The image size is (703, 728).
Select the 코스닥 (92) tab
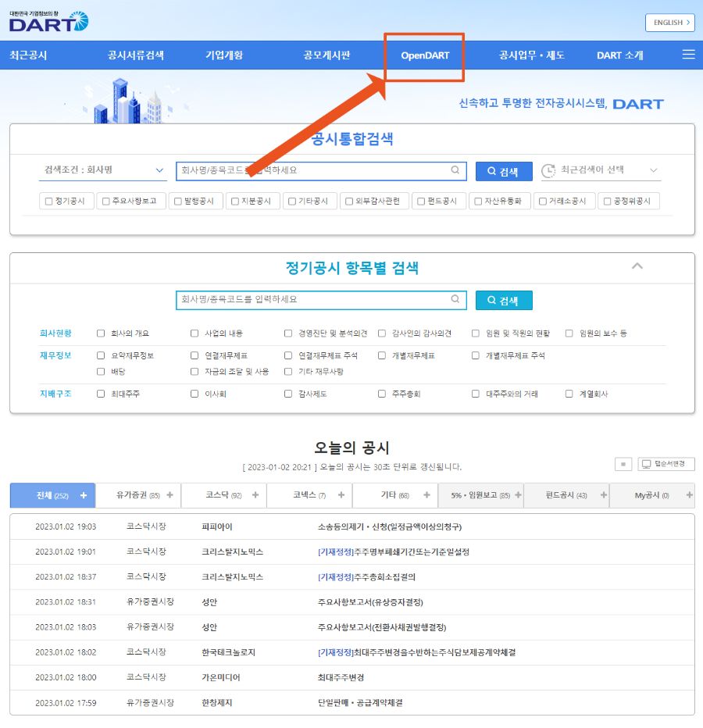[x=224, y=495]
